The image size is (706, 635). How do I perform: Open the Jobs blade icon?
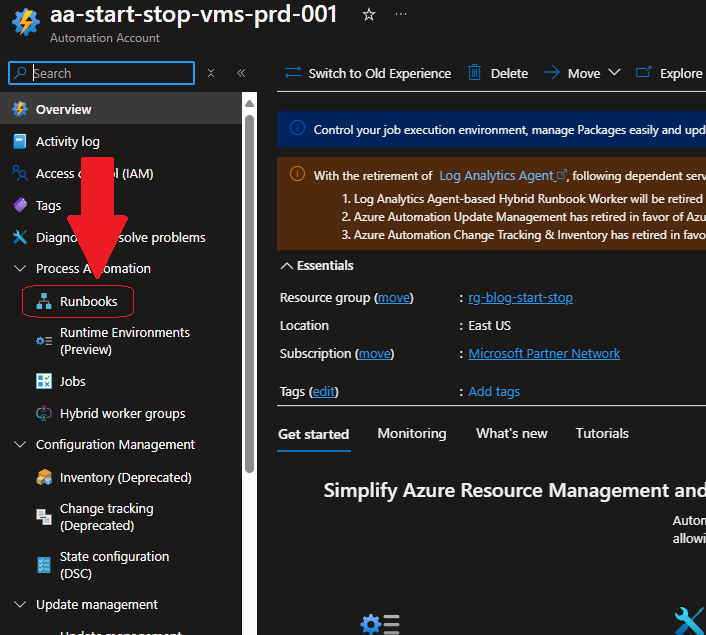pos(44,381)
